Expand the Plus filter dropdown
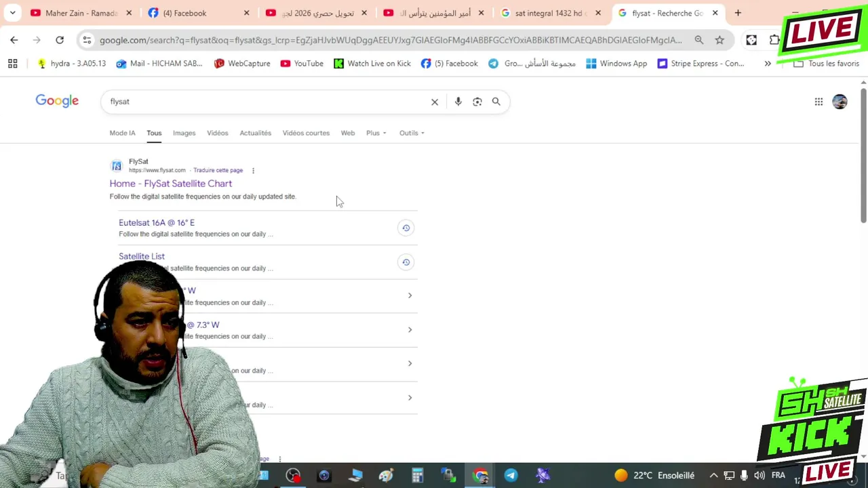Viewport: 868px width, 488px height. (376, 133)
